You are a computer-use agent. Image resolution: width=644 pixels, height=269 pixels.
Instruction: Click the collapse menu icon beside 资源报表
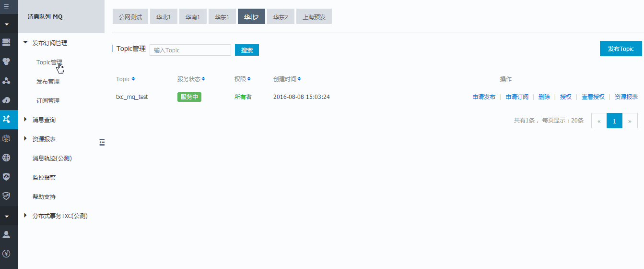coord(102,142)
